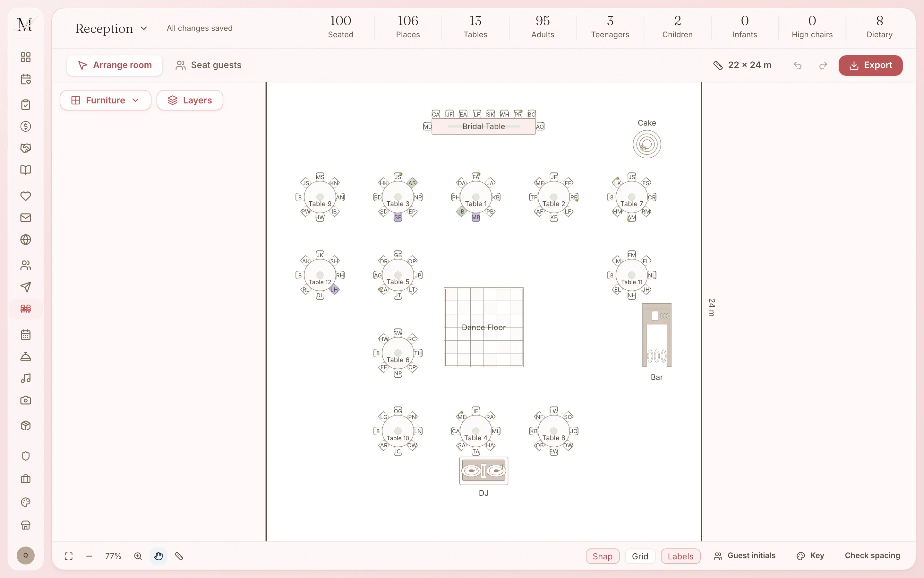Open the budget dollar icon in sidebar

[26, 126]
